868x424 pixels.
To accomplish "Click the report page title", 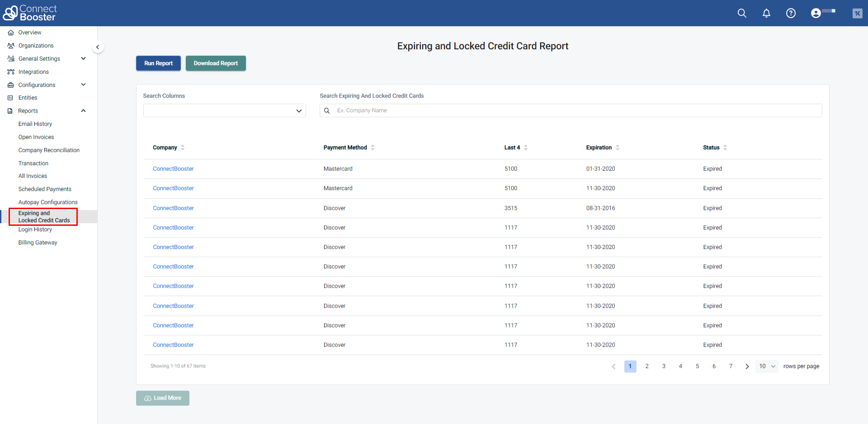I will coord(483,46).
